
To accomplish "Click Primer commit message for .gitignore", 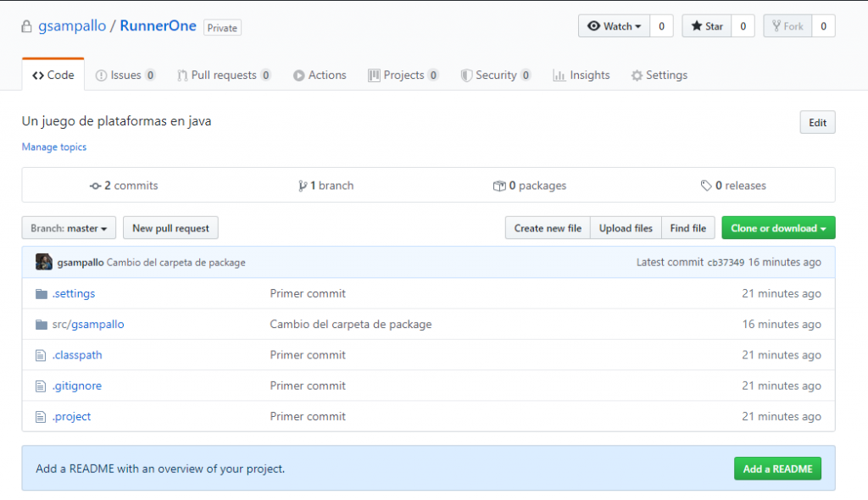I will point(308,386).
